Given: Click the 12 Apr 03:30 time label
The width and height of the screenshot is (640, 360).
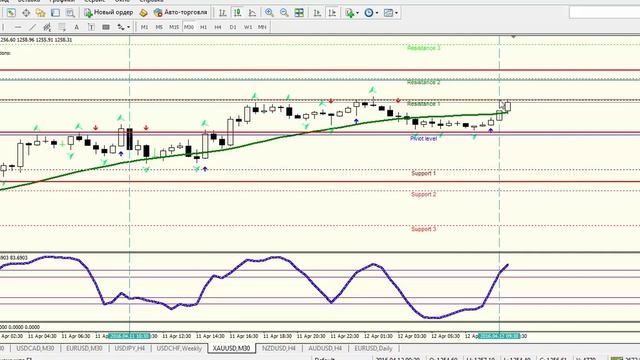Looking at the screenshot, I should tap(411, 336).
